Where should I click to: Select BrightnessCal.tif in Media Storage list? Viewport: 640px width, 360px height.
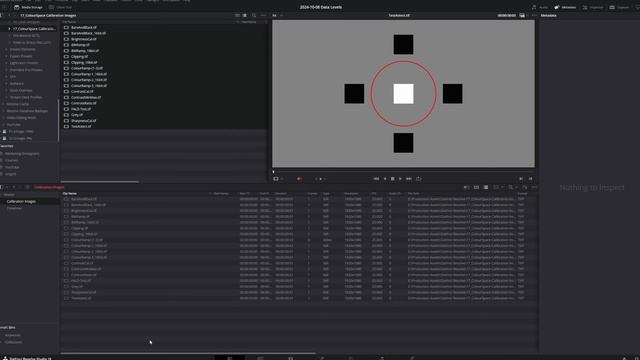tap(84, 39)
